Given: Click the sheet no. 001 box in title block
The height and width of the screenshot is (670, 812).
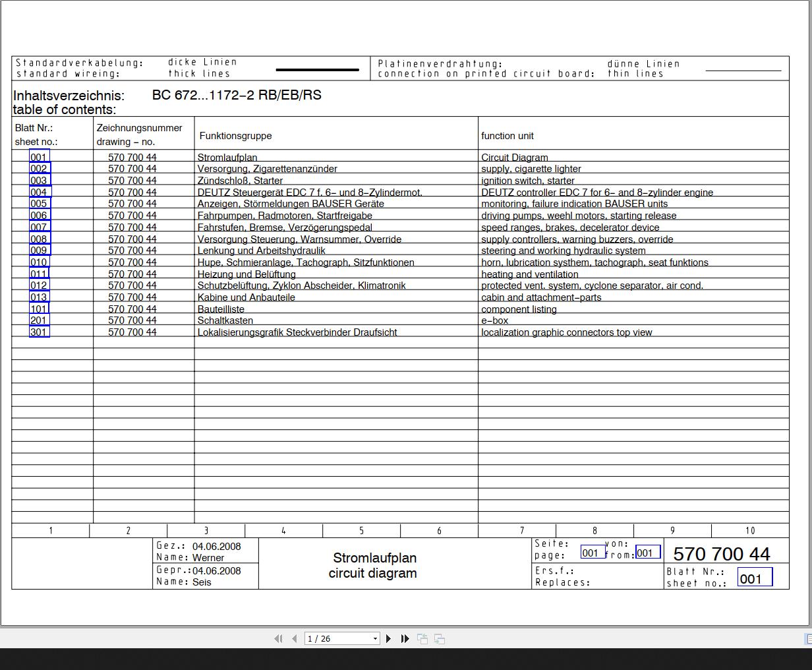Looking at the screenshot, I should 754,578.
